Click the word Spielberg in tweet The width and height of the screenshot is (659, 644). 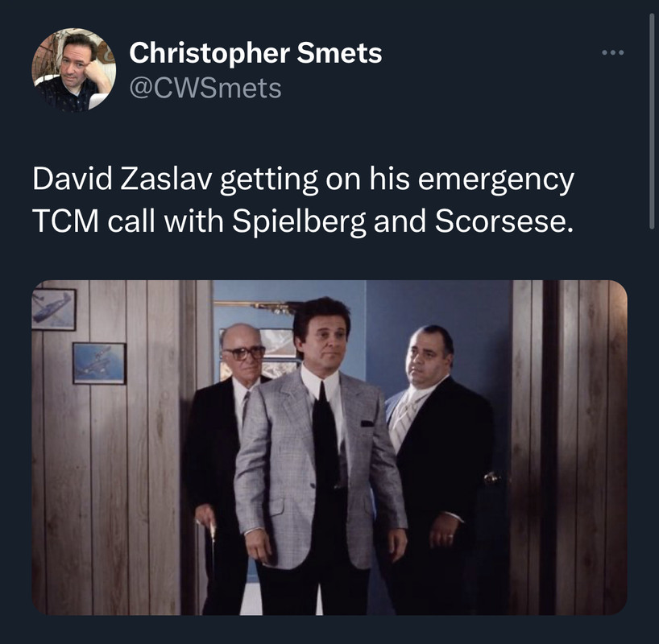[299, 221]
